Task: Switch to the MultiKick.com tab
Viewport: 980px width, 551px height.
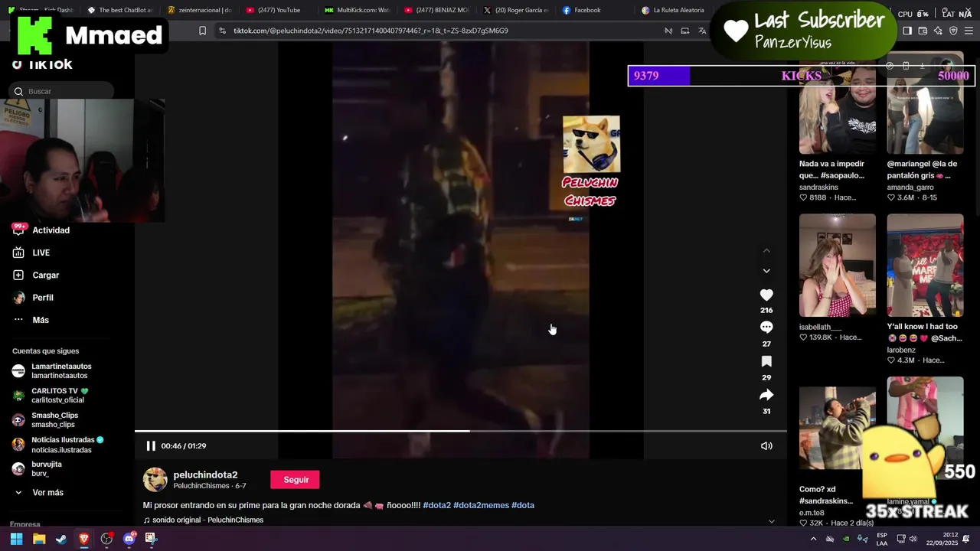Action: 357,10
